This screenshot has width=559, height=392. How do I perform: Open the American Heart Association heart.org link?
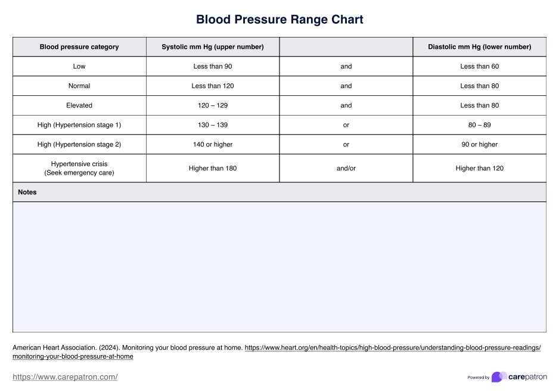coord(392,347)
